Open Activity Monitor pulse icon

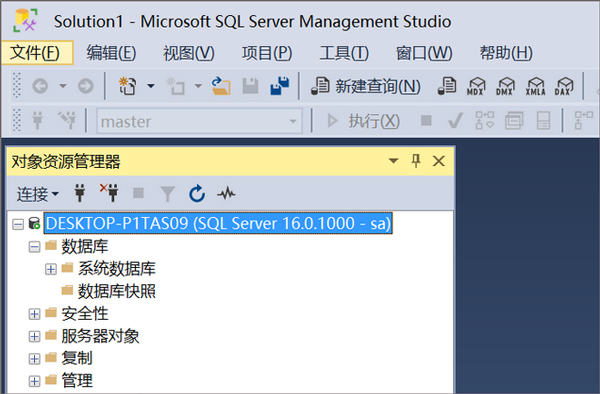(x=226, y=194)
